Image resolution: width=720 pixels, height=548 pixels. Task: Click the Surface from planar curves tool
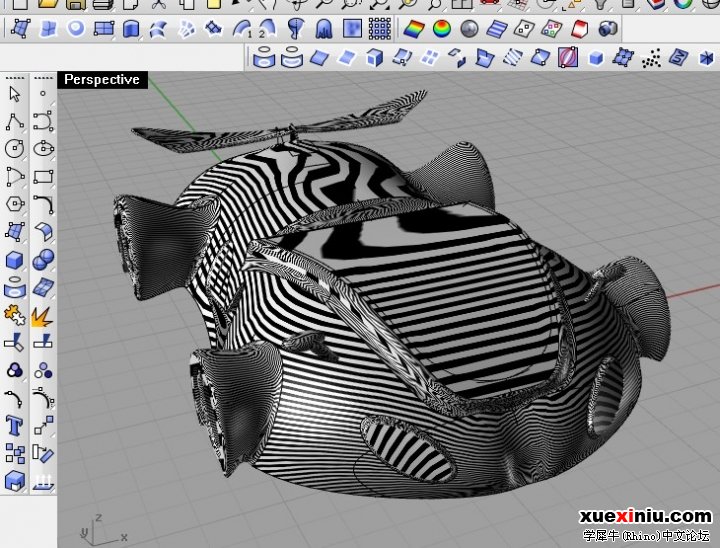coord(76,28)
